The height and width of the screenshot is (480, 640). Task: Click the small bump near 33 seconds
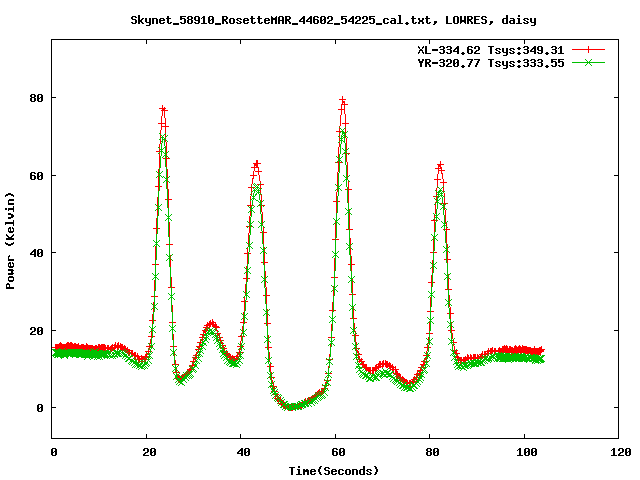[x=211, y=324]
